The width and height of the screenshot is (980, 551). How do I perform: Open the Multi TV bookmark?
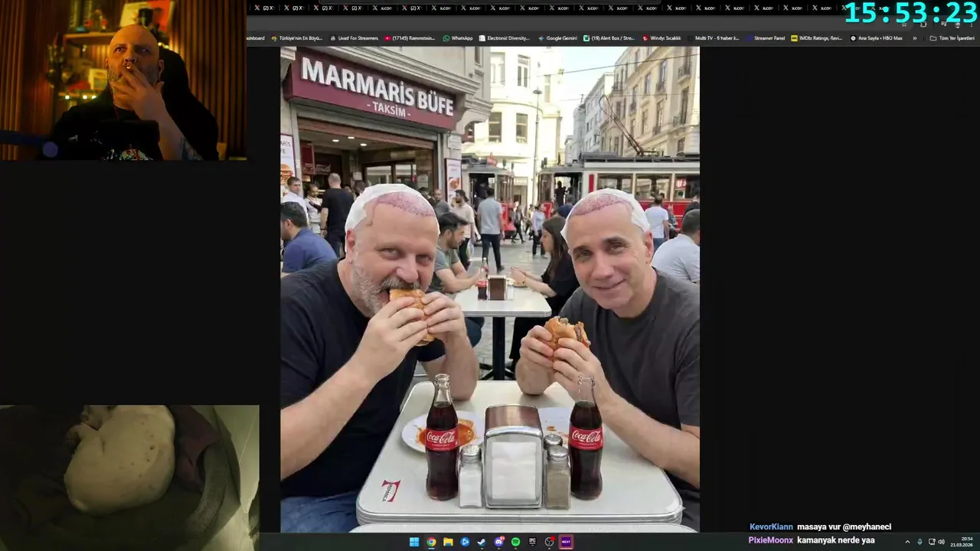click(714, 37)
